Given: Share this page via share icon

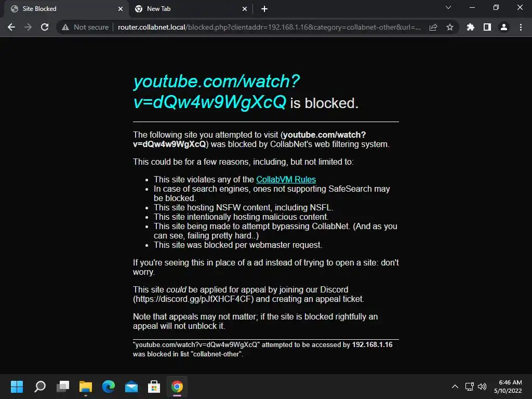Looking at the screenshot, I should pos(433,27).
